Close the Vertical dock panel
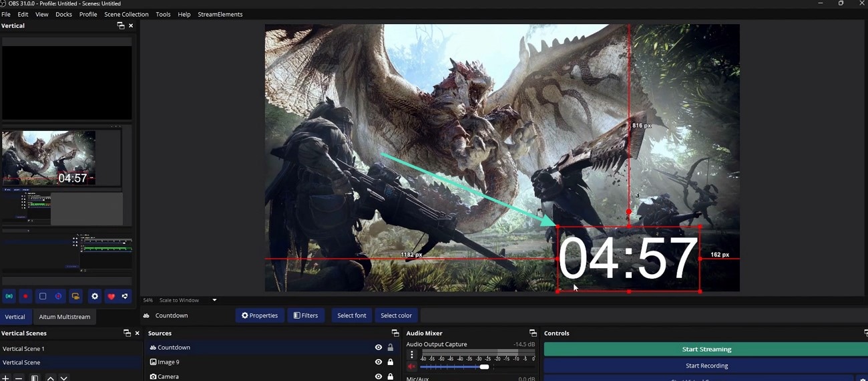 pos(131,25)
